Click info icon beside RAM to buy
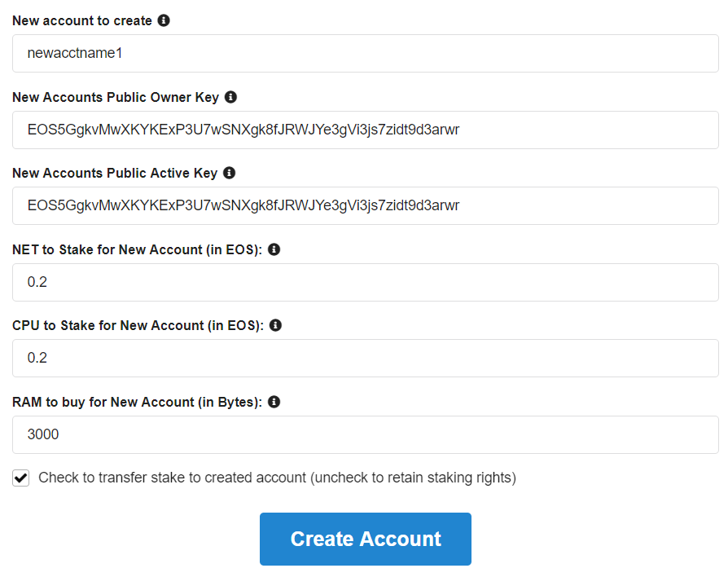Screen dimensions: 728x577 coord(274,402)
